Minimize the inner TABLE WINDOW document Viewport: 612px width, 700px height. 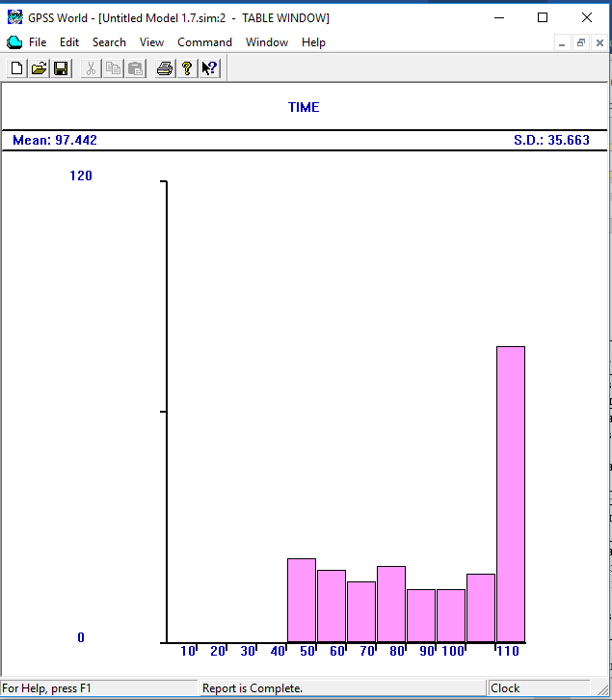pyautogui.click(x=563, y=42)
